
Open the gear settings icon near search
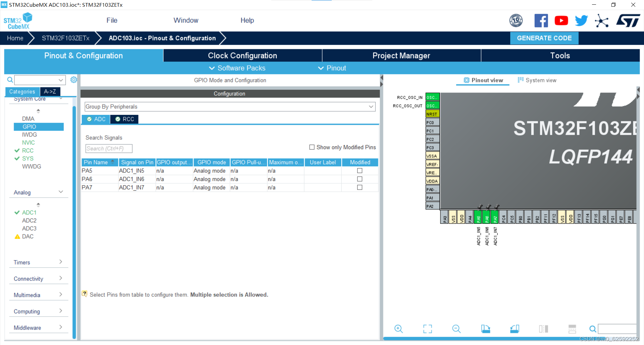tap(74, 80)
